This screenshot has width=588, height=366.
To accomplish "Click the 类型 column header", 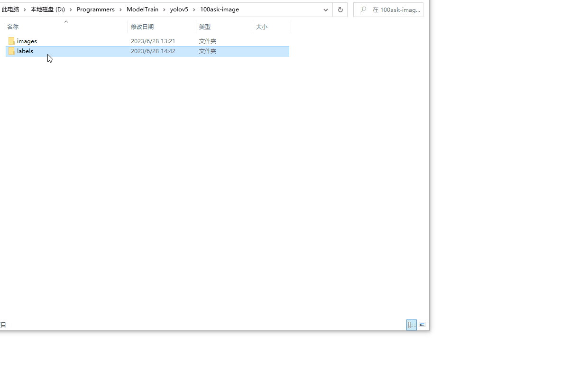I will point(204,27).
